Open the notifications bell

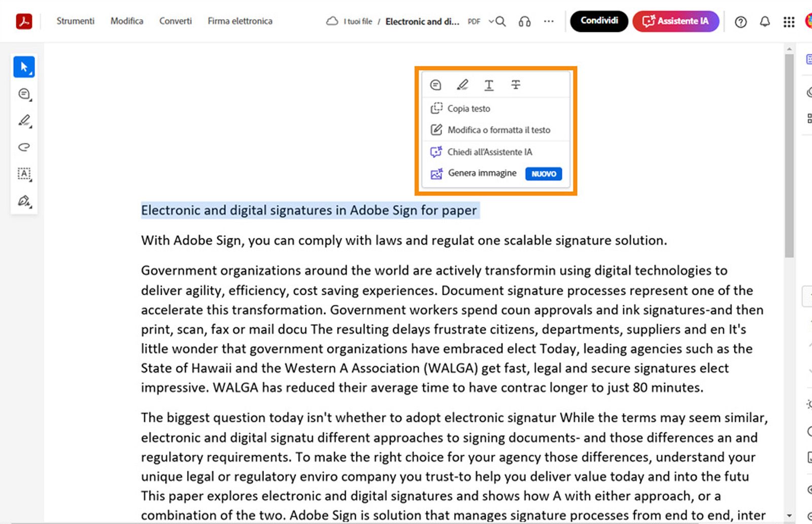click(x=765, y=22)
